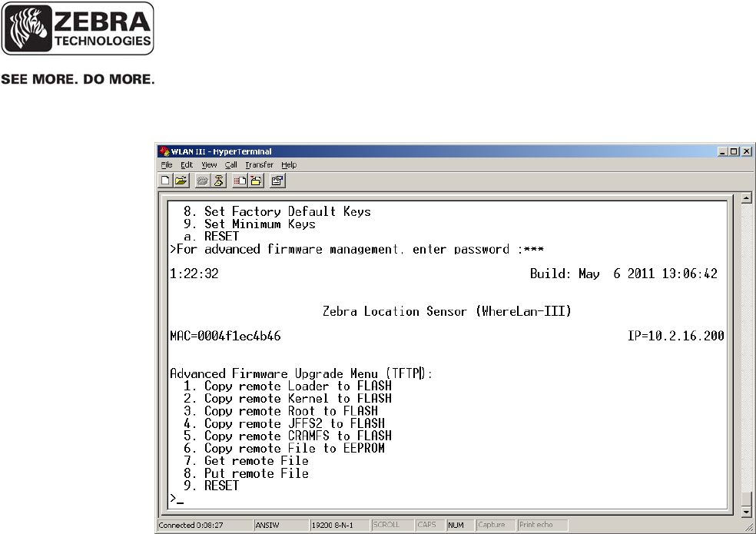Click the Send file toolbar icon

240,181
